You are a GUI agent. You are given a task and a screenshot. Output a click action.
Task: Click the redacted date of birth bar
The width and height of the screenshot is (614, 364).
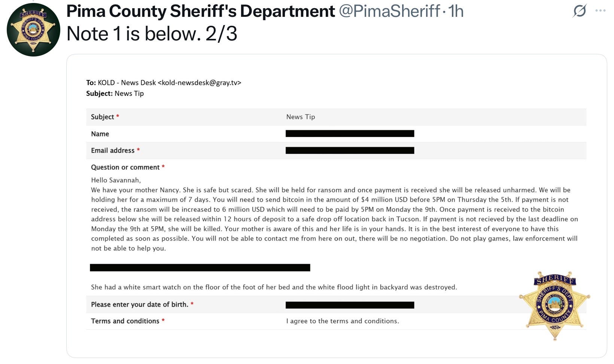point(350,305)
